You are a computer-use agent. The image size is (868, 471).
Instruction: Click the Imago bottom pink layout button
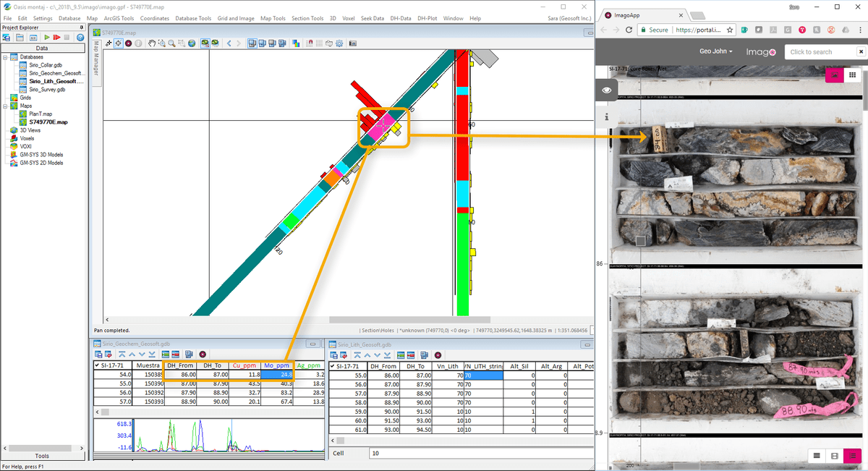854,456
